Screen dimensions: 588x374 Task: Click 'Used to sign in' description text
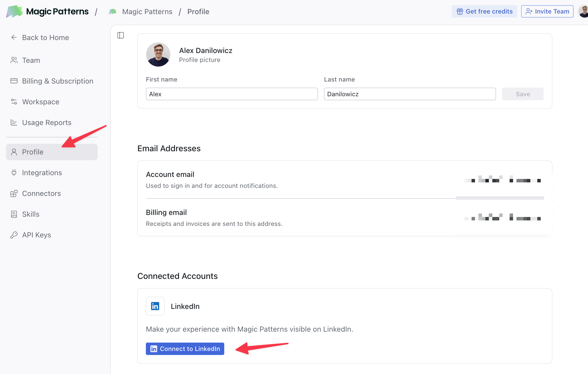coord(212,186)
